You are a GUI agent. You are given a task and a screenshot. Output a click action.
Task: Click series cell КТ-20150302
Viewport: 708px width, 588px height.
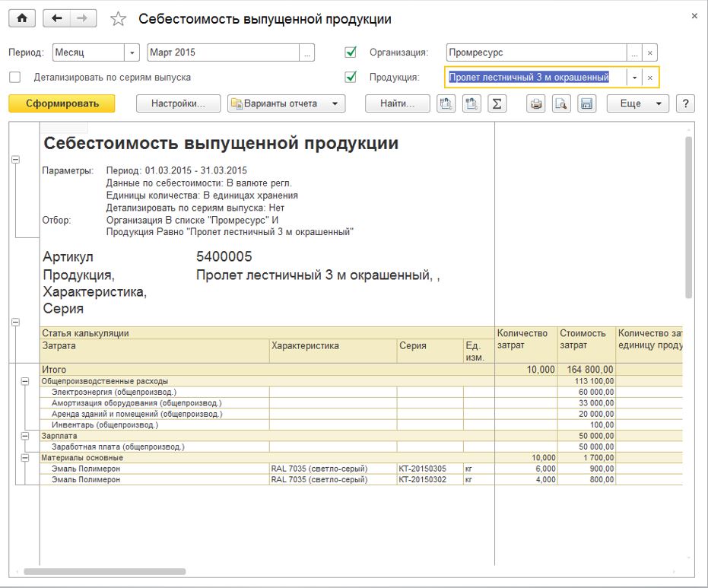click(x=430, y=480)
